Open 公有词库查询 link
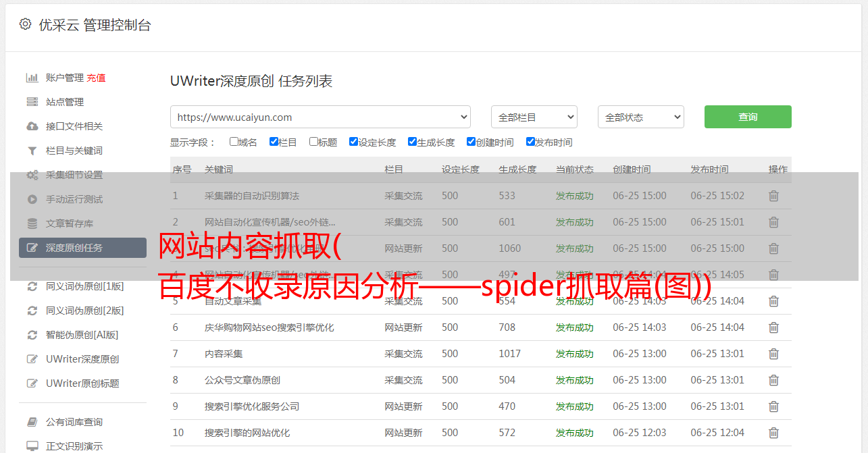Image resolution: width=868 pixels, height=453 pixels. [74, 422]
